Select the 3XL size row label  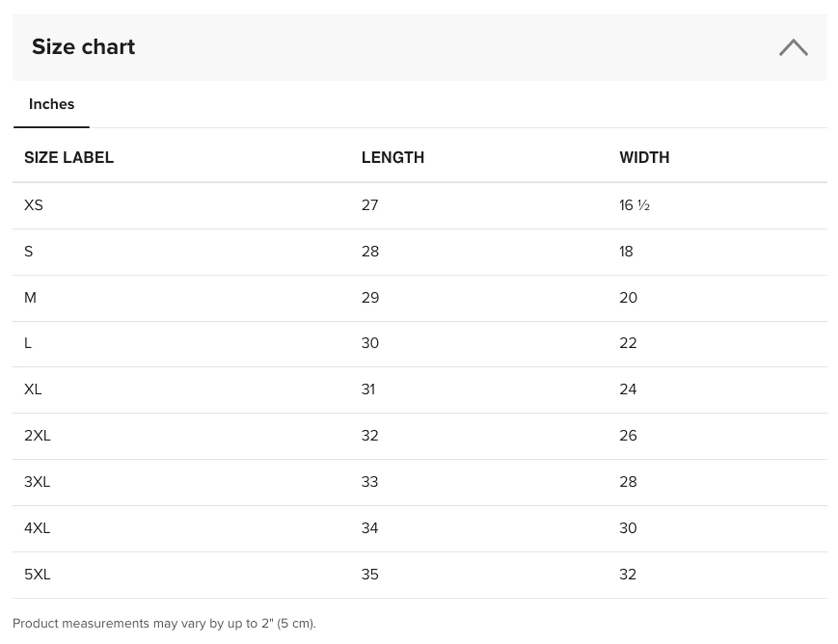tap(37, 482)
